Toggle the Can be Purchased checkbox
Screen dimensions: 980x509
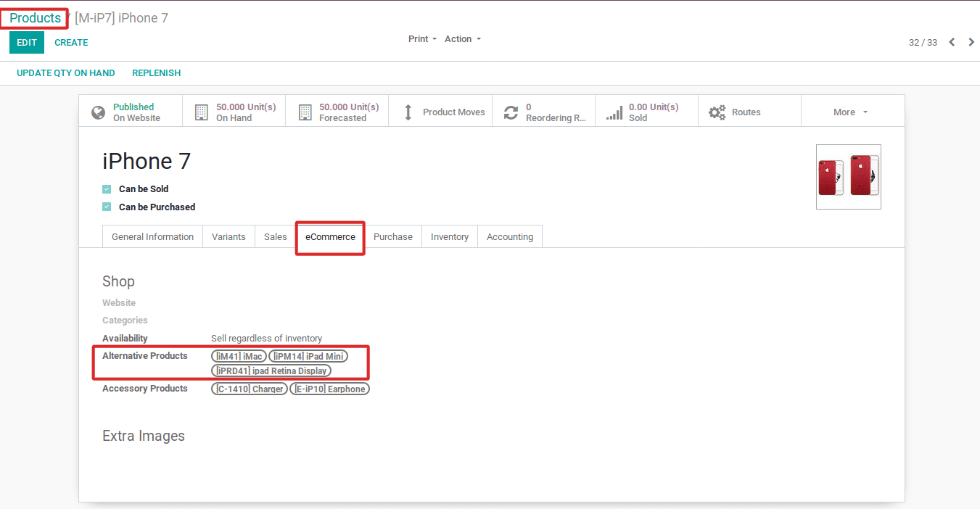pos(107,207)
